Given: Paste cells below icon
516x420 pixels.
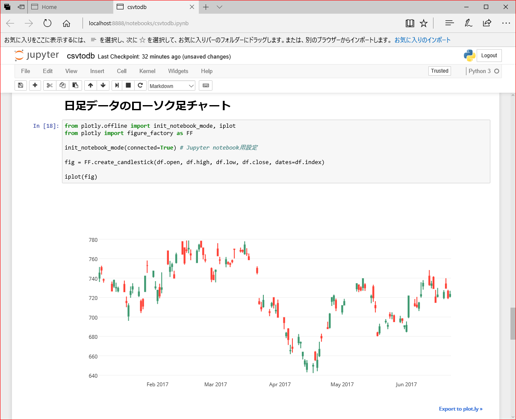Looking at the screenshot, I should [x=75, y=85].
